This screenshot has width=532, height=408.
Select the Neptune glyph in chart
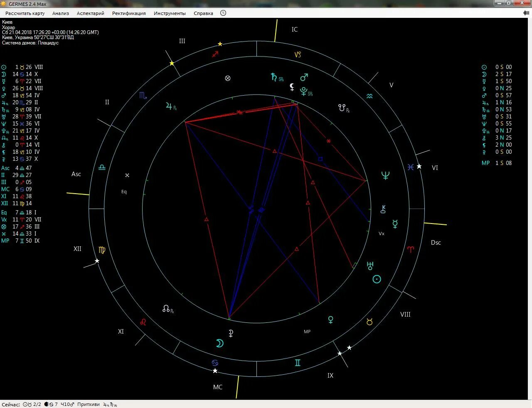coord(385,175)
